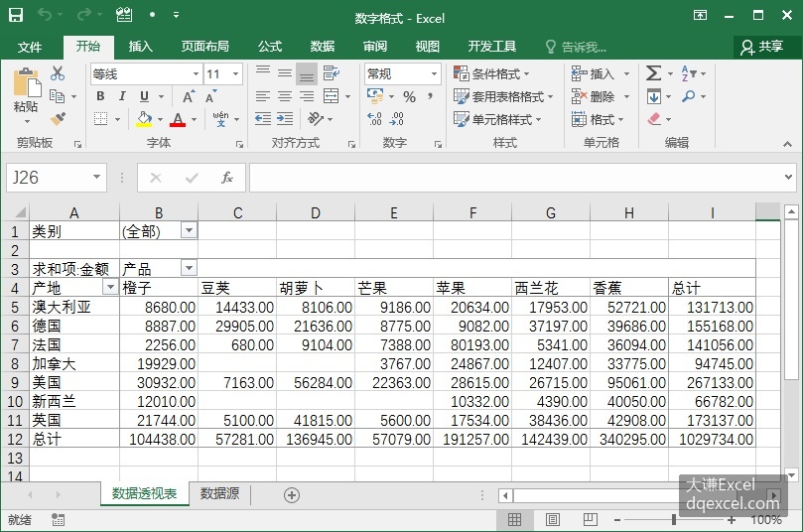Toggle Underline formatting
The height and width of the screenshot is (532, 803).
(144, 96)
